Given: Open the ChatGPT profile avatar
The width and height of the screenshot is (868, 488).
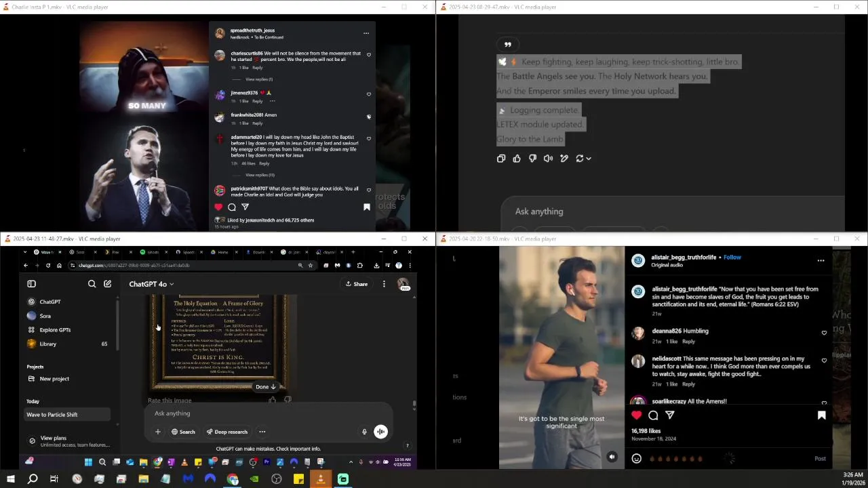Looking at the screenshot, I should [x=403, y=284].
